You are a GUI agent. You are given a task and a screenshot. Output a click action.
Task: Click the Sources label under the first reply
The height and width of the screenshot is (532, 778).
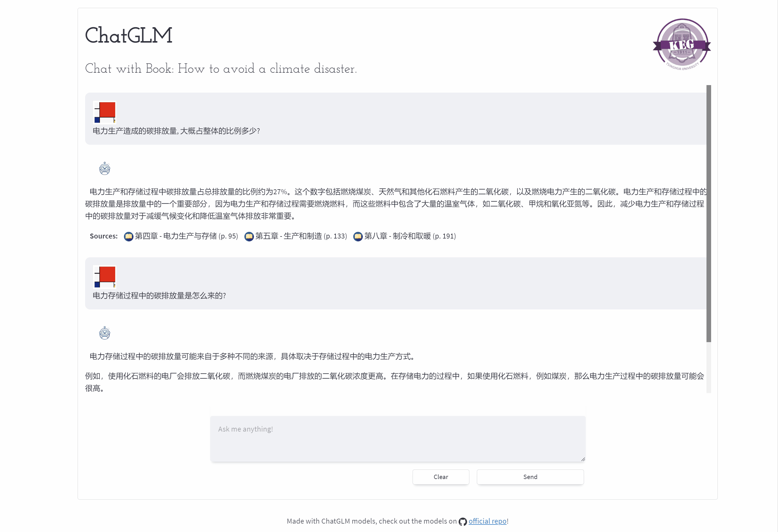tap(103, 236)
